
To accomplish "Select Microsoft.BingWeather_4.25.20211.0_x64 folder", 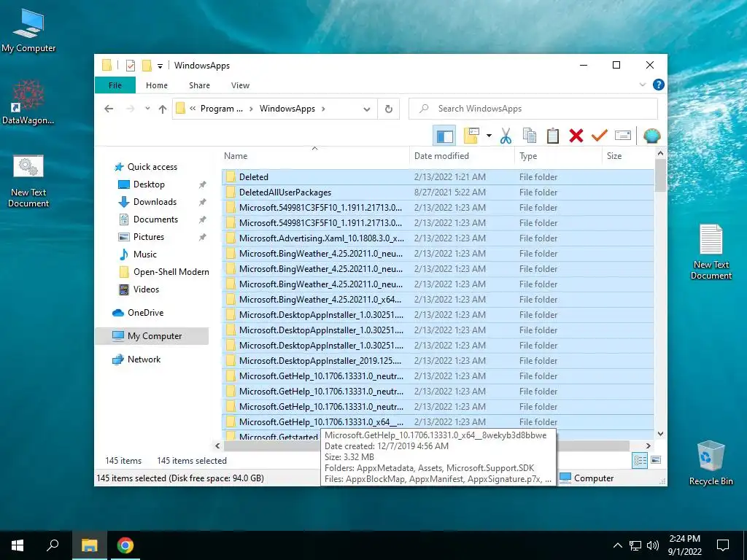I will tap(438, 300).
